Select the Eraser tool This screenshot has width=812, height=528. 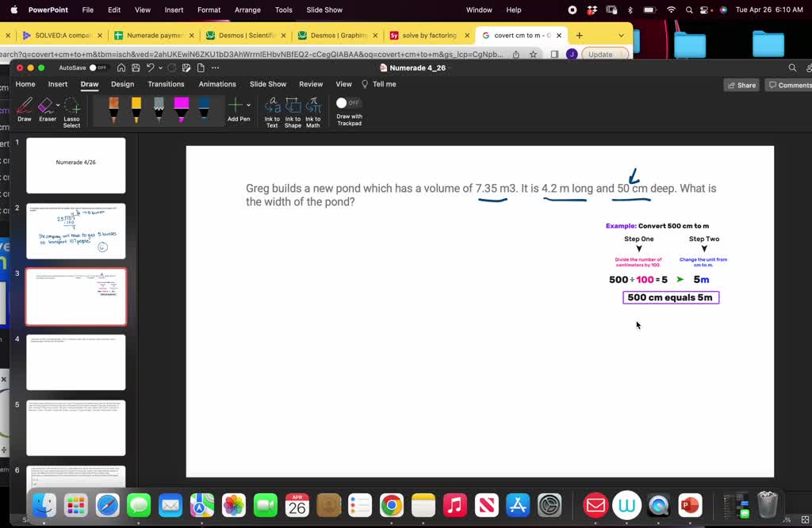[x=46, y=106]
